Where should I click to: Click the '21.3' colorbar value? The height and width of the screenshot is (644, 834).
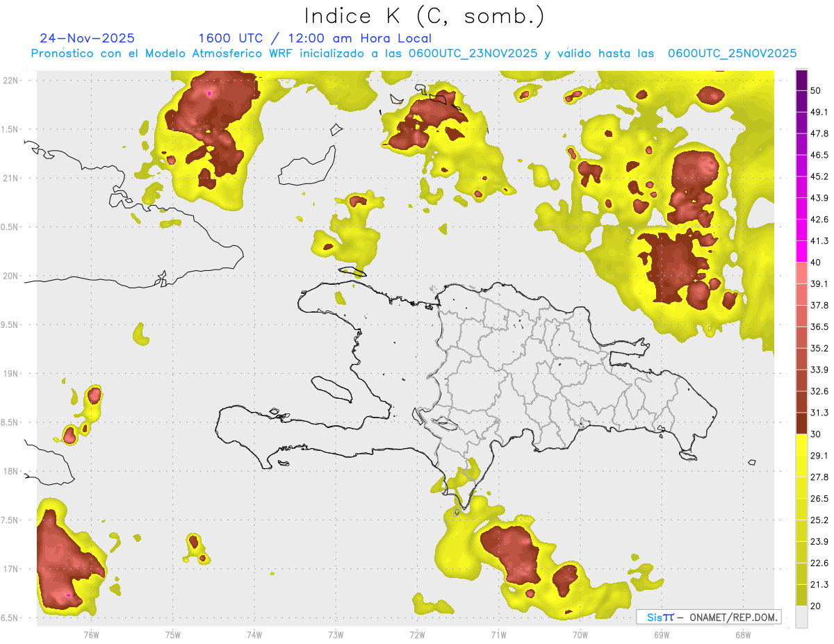click(x=819, y=584)
